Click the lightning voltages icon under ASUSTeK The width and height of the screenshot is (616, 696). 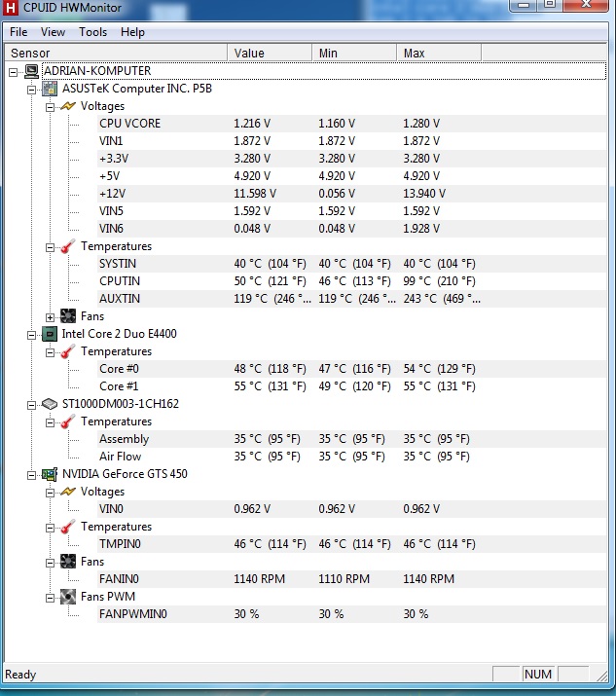(68, 106)
